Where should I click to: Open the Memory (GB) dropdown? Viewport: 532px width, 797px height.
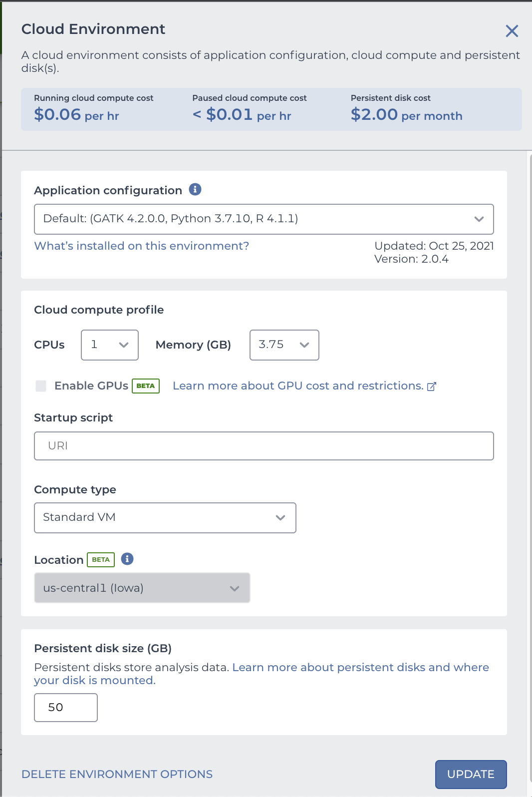284,345
